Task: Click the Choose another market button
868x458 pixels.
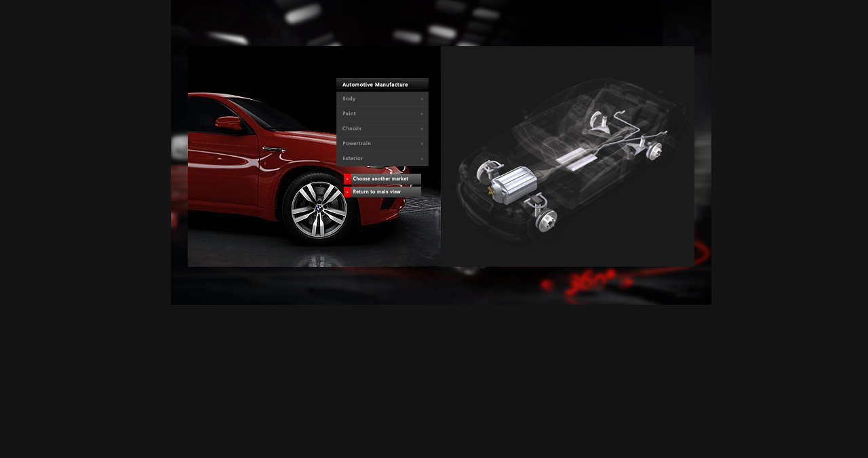Action: (382, 179)
